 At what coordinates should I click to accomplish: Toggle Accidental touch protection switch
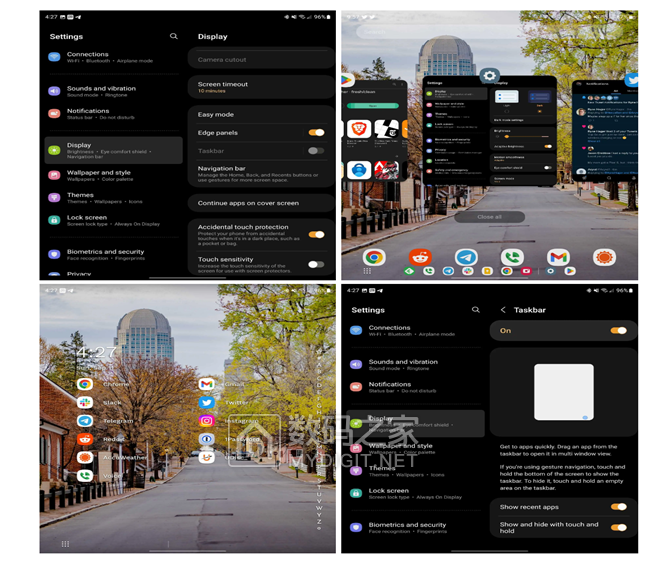[x=317, y=235]
